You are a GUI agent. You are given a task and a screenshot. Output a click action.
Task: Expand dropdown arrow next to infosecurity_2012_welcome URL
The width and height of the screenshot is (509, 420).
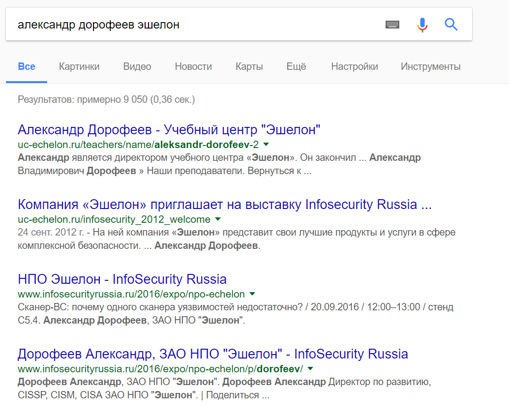tap(218, 219)
